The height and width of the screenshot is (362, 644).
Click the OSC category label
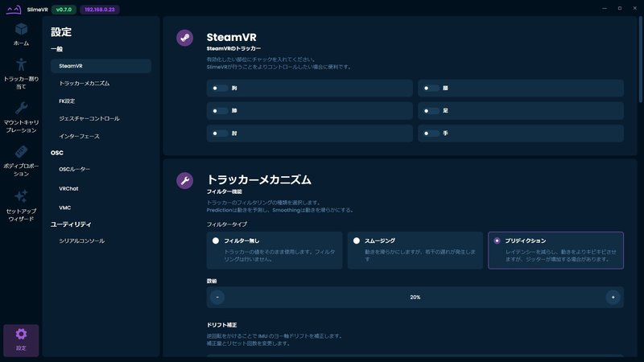coord(57,153)
